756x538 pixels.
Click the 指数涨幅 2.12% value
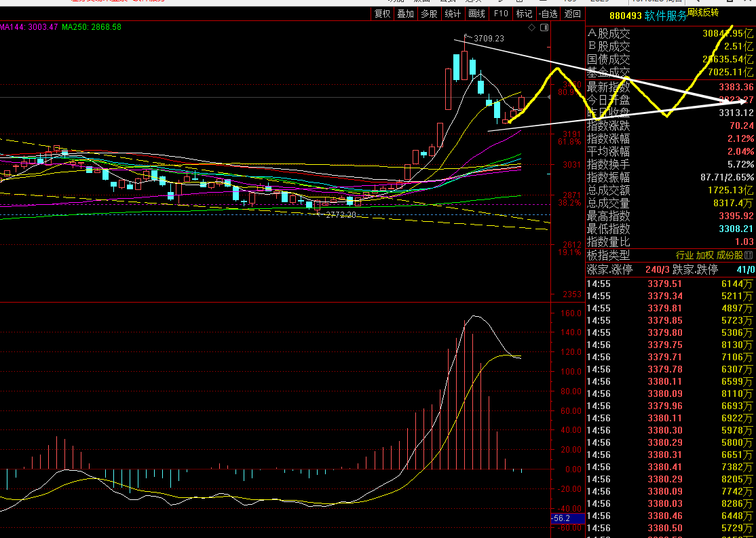tap(740, 139)
